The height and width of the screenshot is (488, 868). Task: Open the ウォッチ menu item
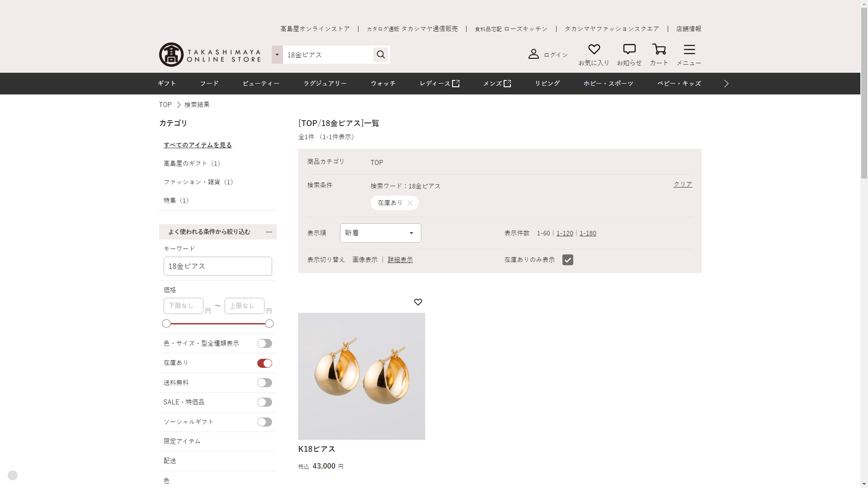click(383, 84)
